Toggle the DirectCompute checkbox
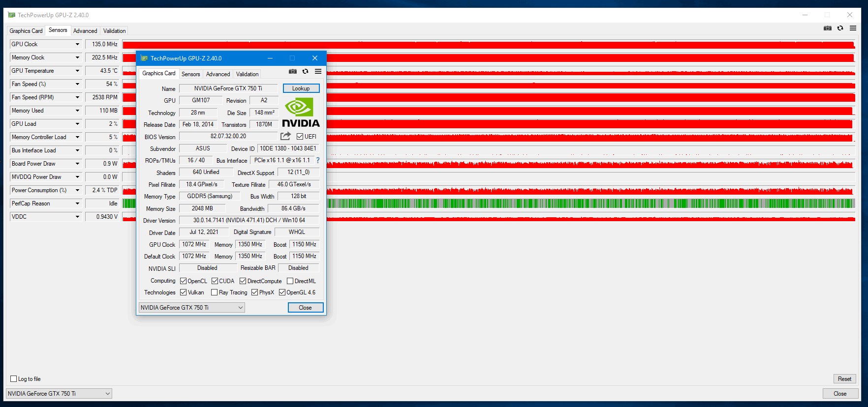 click(x=243, y=281)
